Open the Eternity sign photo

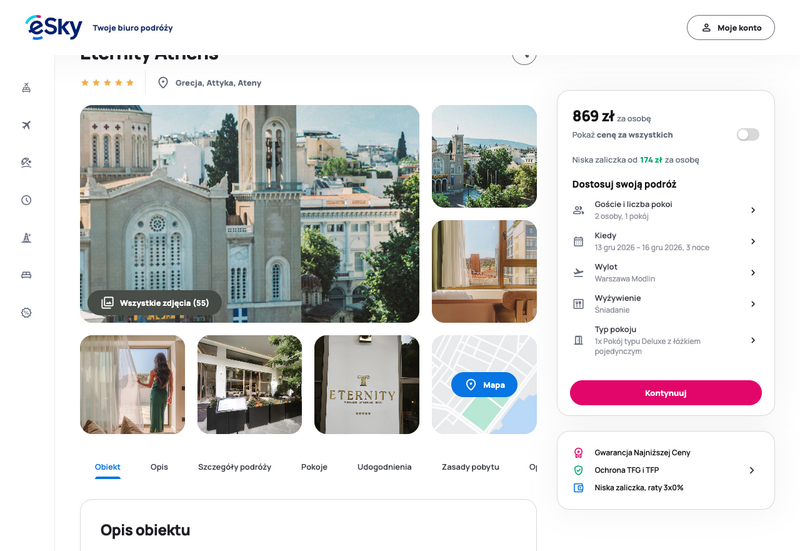(367, 385)
